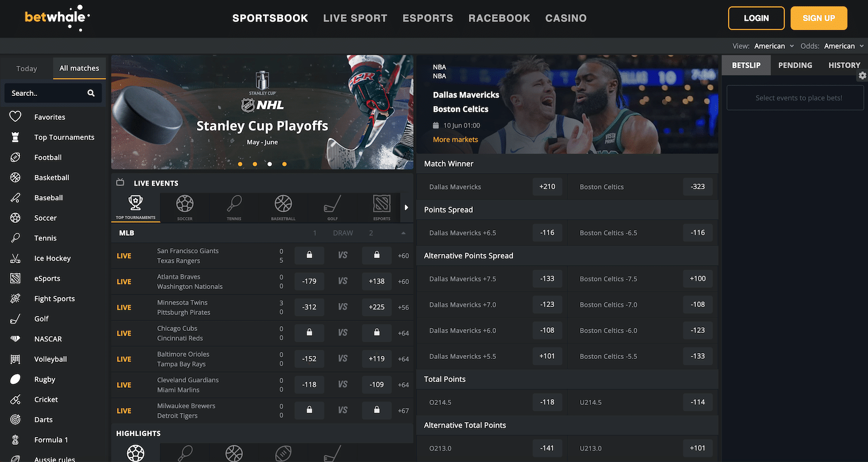Open the NASCAR icon

tap(15, 339)
